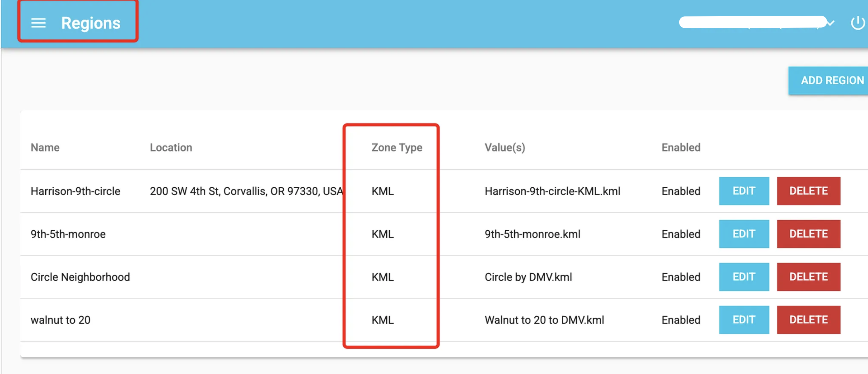Delete the Harrison-9th-circle region
This screenshot has height=374, width=868.
[x=808, y=191]
